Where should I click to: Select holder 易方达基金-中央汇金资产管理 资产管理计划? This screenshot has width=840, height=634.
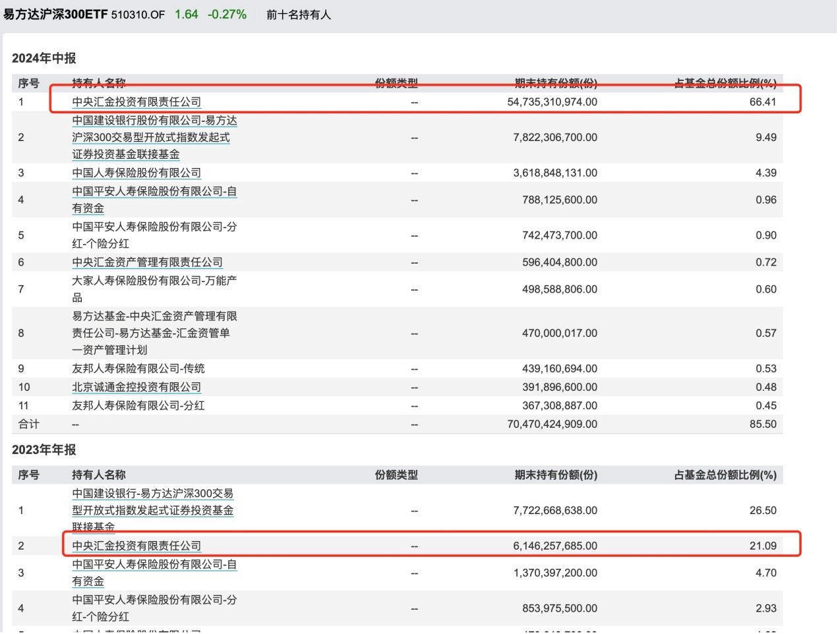click(x=154, y=334)
